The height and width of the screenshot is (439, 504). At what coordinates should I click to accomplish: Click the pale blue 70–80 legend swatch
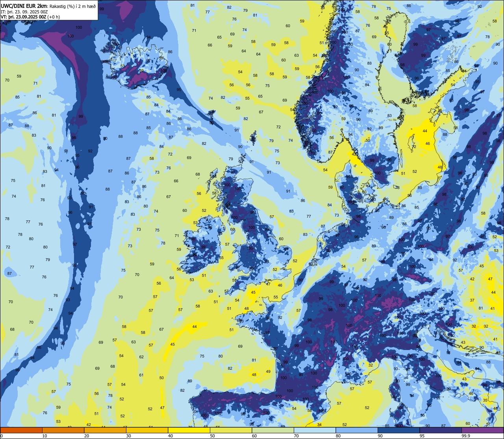[x=315, y=430]
